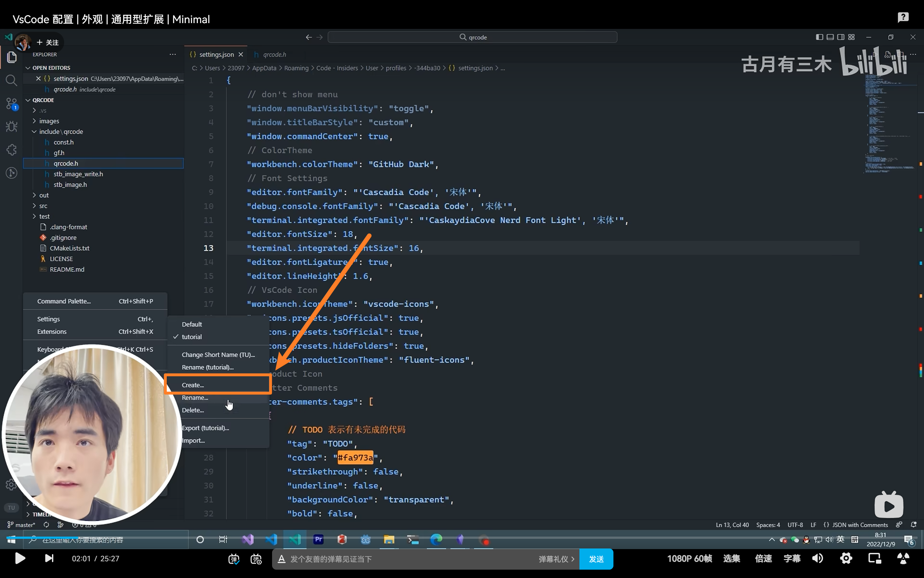Follow the uploader with the 关注 button

(x=48, y=42)
